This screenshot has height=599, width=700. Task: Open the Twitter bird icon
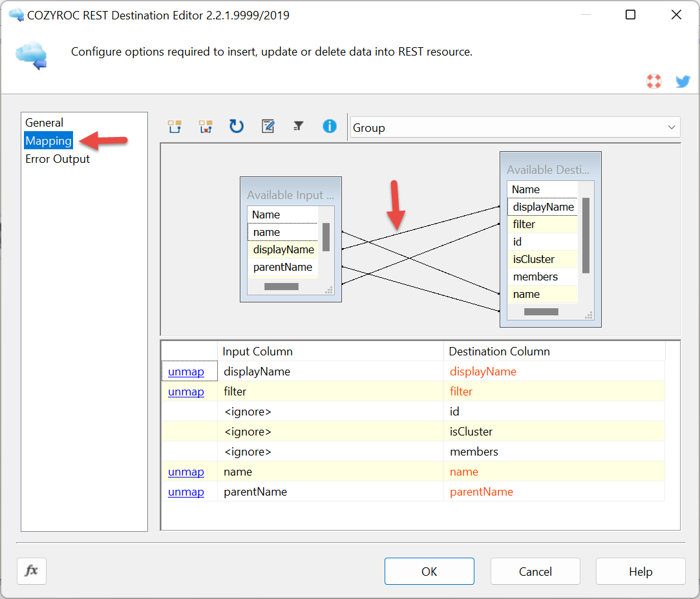click(x=683, y=81)
